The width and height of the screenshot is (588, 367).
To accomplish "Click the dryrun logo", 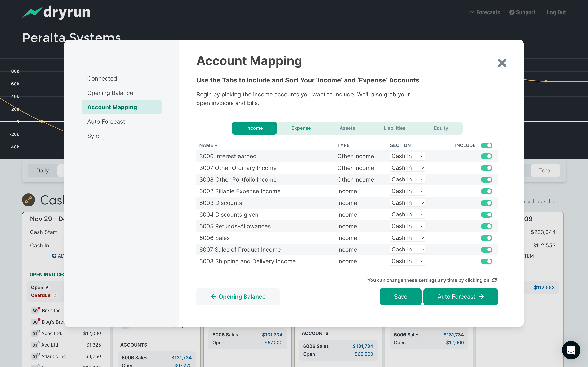I will [x=56, y=12].
